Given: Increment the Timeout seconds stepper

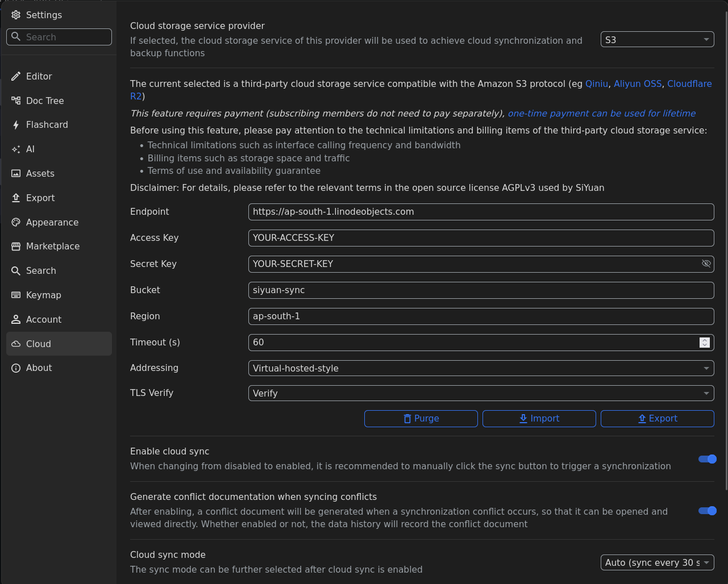Looking at the screenshot, I should coord(705,340).
